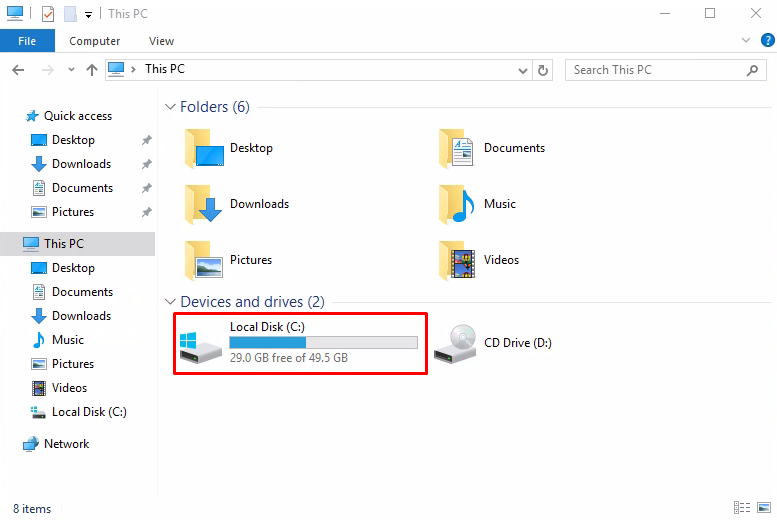Screen dimensions: 777x520
Task: Collapse the Devices and drives group
Action: pyautogui.click(x=170, y=302)
